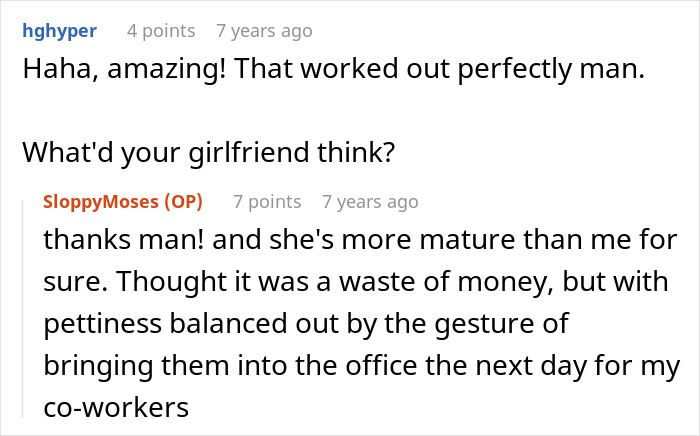Click the 'What'd your girlfriend think?' line
Image resolution: width=700 pixels, height=436 pixels.
[209, 153]
